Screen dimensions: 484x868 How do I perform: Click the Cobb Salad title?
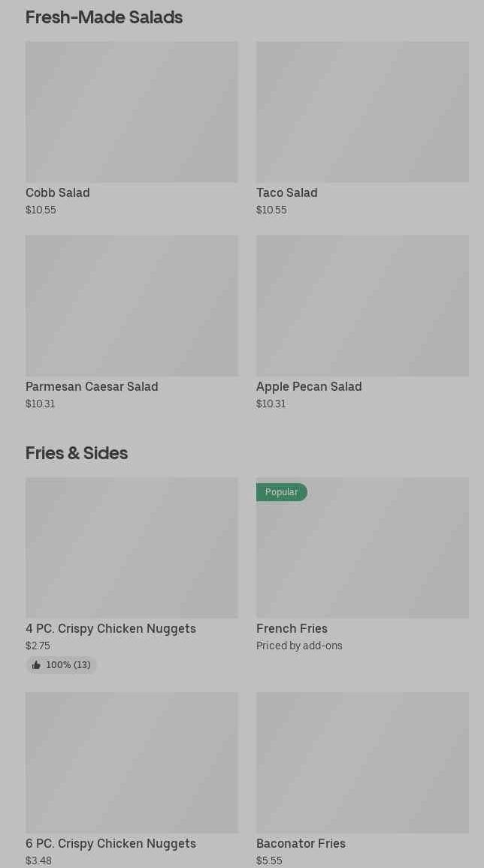coord(58,192)
